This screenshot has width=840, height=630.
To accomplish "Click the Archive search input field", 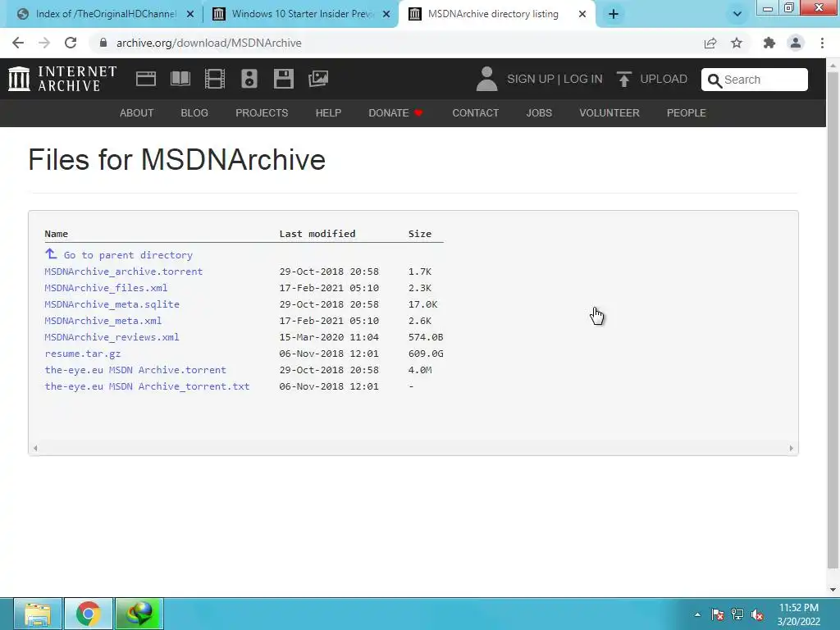I will [x=755, y=80].
